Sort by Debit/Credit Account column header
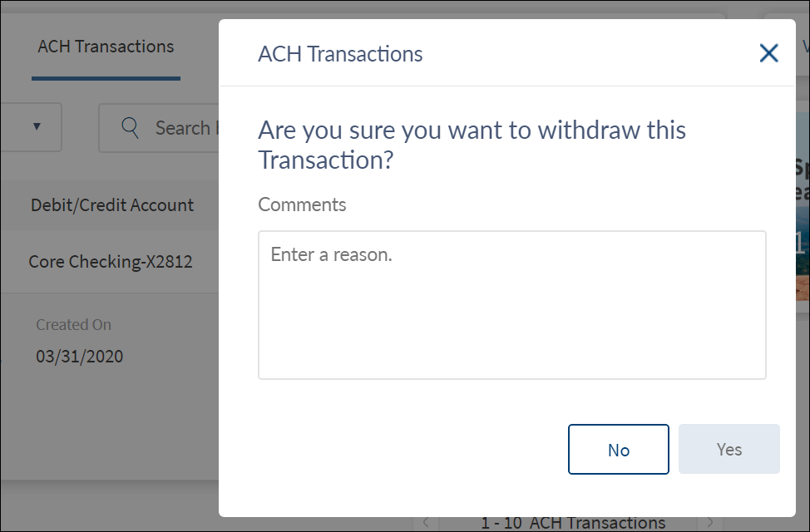The height and width of the screenshot is (532, 810). 112,205
